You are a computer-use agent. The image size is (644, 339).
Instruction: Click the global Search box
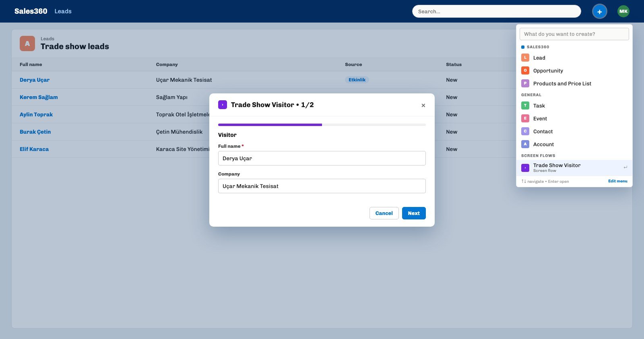tap(497, 11)
